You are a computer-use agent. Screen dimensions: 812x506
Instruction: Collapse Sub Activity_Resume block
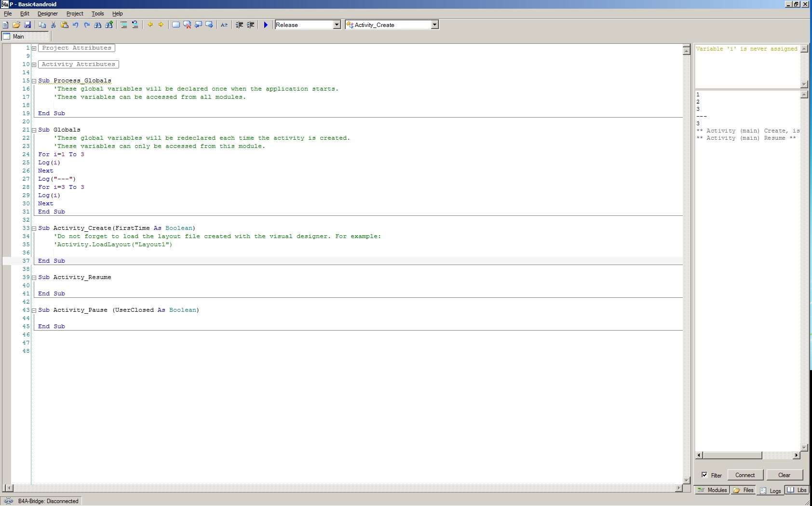click(34, 278)
